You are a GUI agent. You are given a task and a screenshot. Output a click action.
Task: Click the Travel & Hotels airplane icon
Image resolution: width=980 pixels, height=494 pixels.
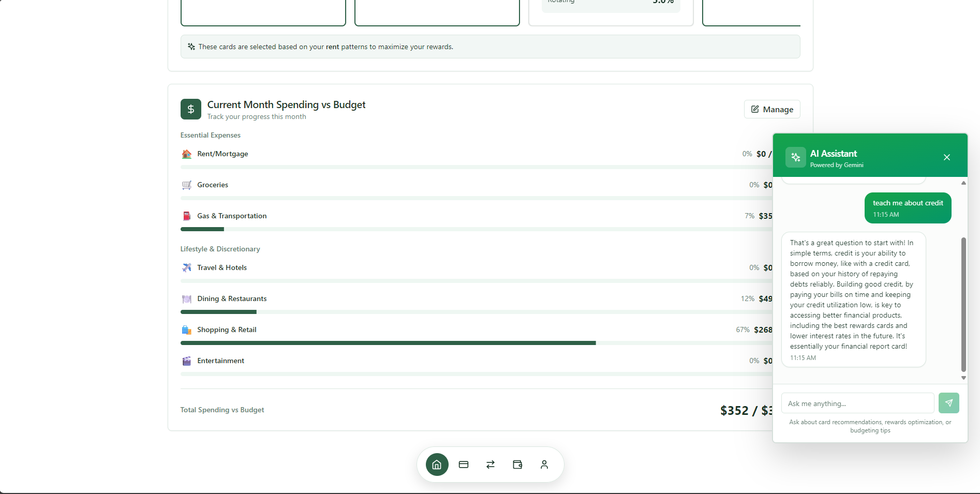[187, 268]
